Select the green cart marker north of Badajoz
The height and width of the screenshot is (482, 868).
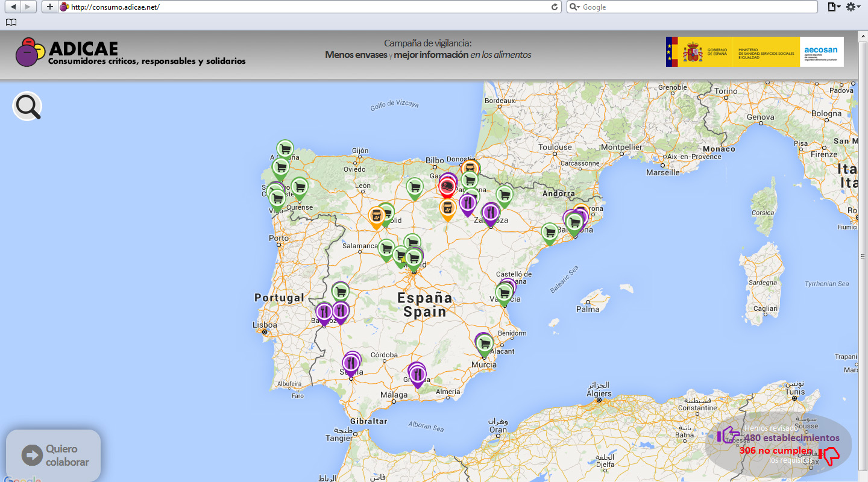pos(341,292)
